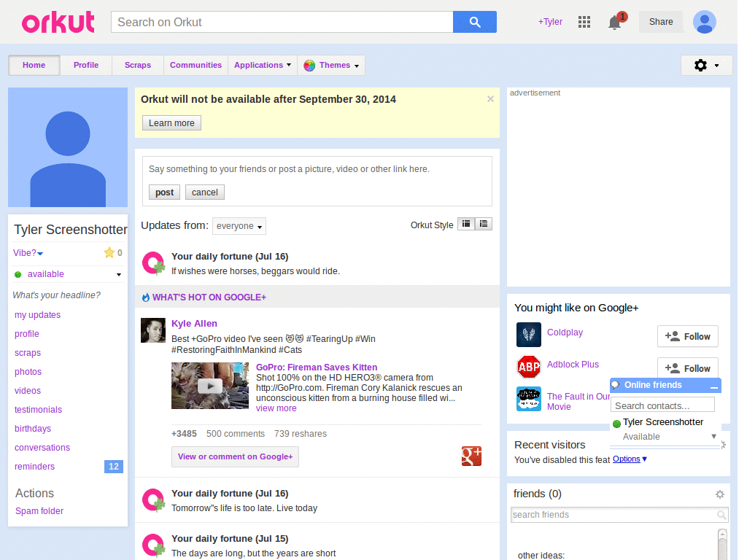
Task: Click the chat bubble icon on Online friends
Action: [x=616, y=385]
